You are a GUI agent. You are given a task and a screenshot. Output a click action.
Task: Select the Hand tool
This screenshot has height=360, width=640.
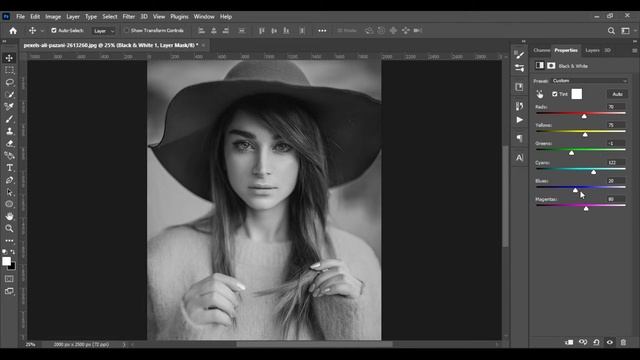pos(9,216)
